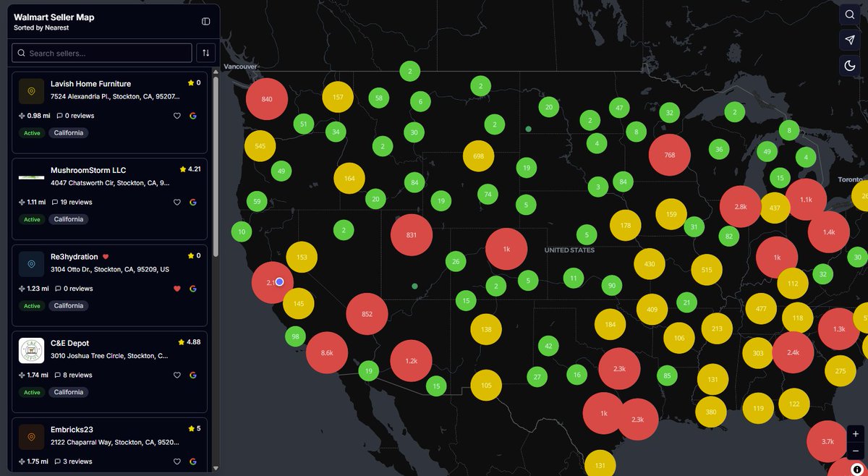The width and height of the screenshot is (868, 476).
Task: Favorite C&E Depot with heart
Action: pyautogui.click(x=177, y=375)
